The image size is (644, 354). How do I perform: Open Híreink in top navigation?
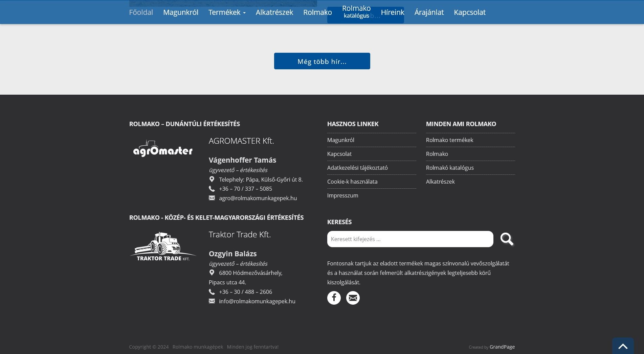tap(393, 12)
